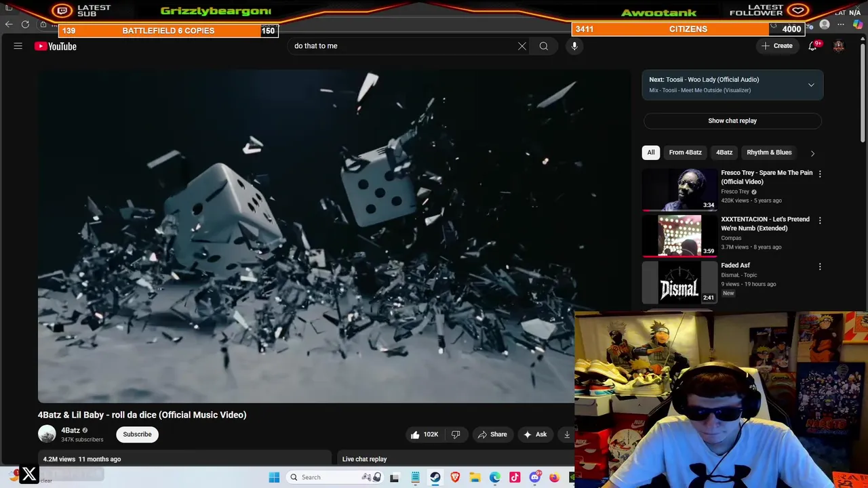Reload the page with the browser refresh icon
Viewport: 868px width, 488px height.
coord(25,24)
